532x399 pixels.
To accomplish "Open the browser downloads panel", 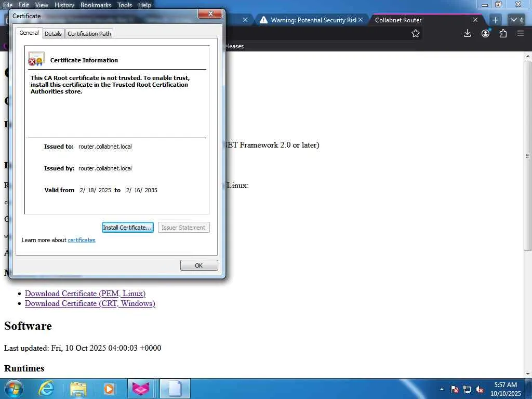I will click(467, 33).
